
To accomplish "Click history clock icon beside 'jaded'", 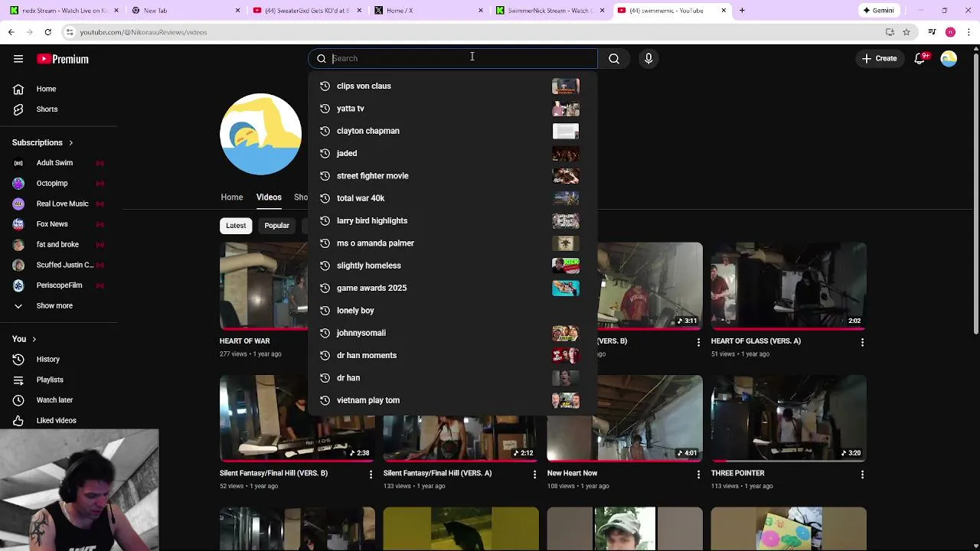I will 325,153.
